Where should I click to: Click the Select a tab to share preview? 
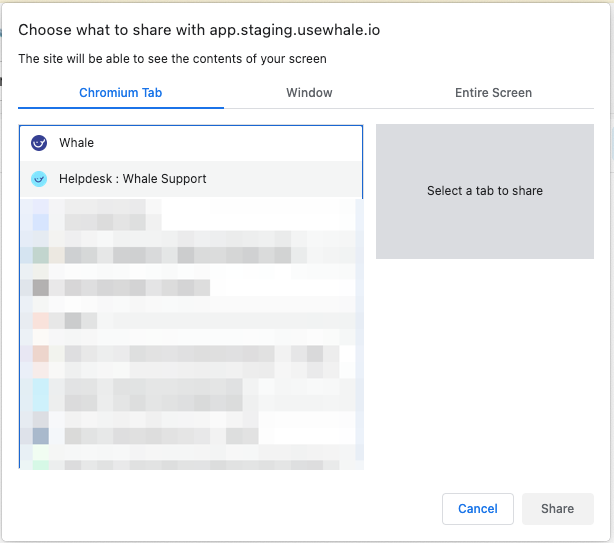coord(485,191)
